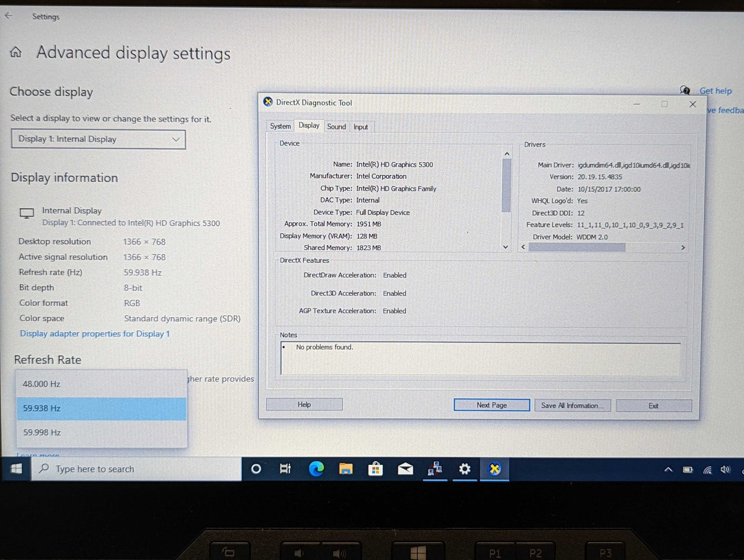
Task: Click Intel(R) HD Graphics 5300 name value
Action: 394,164
